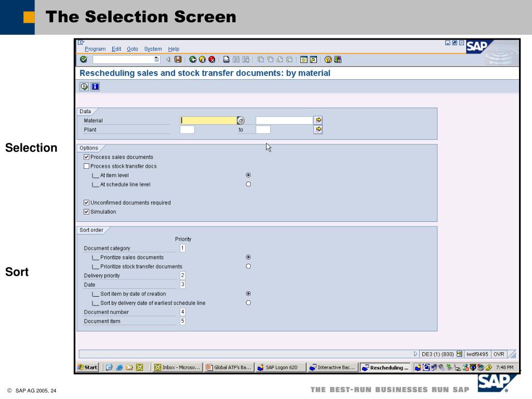Click the yellow Help question mark icon
This screenshot has height=399, width=532.
pyautogui.click(x=328, y=60)
